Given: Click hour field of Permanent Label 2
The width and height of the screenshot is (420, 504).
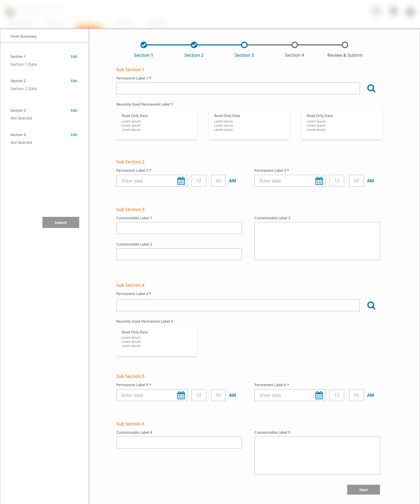Looking at the screenshot, I should 198,181.
